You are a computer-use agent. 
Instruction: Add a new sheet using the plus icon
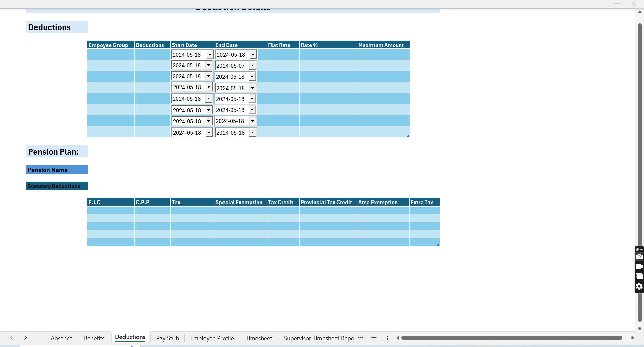(374, 338)
